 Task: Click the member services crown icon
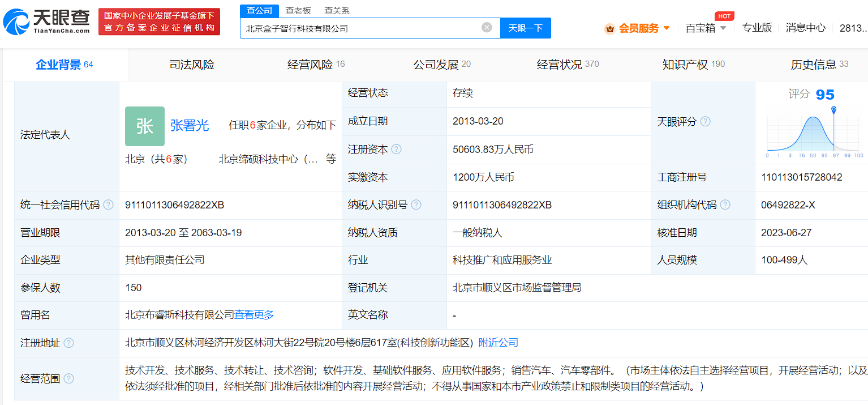tap(609, 28)
